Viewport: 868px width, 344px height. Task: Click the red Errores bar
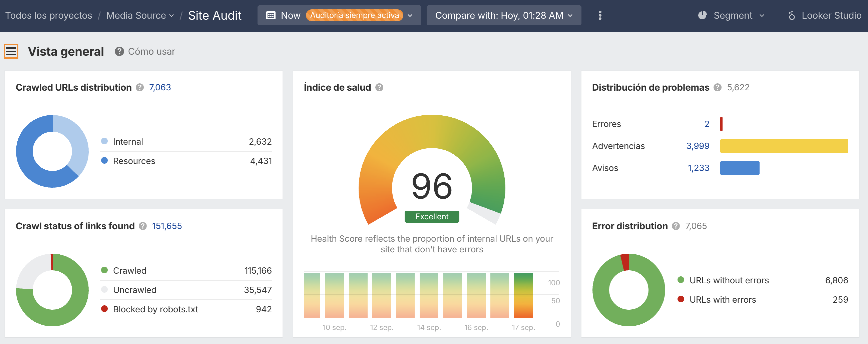pyautogui.click(x=722, y=124)
